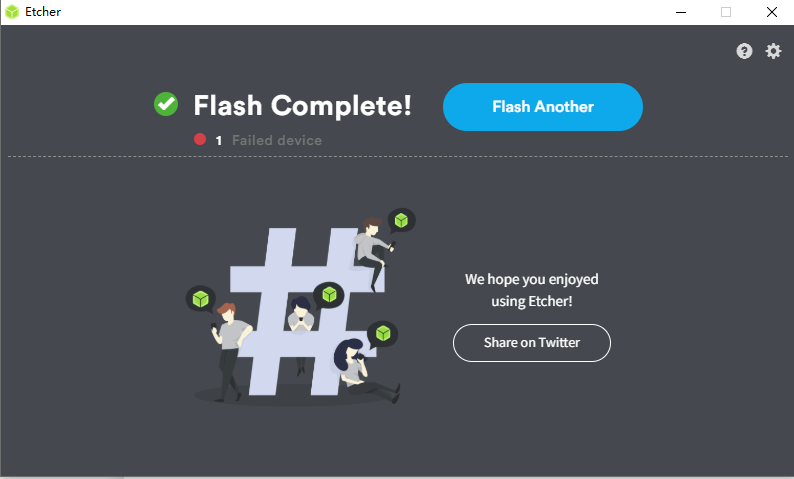
Task: Click the Etcher cube logo in title bar
Action: coord(12,12)
